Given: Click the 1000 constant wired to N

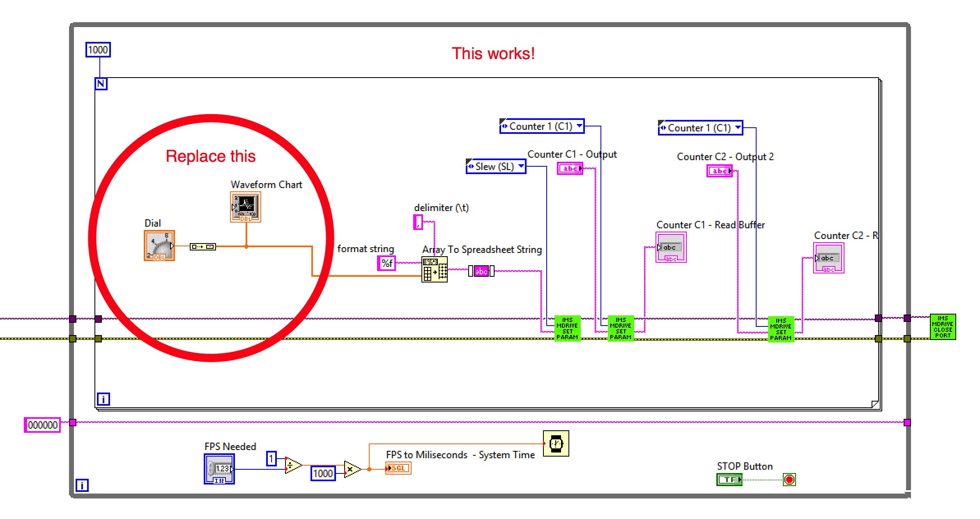Looking at the screenshot, I should click(98, 50).
